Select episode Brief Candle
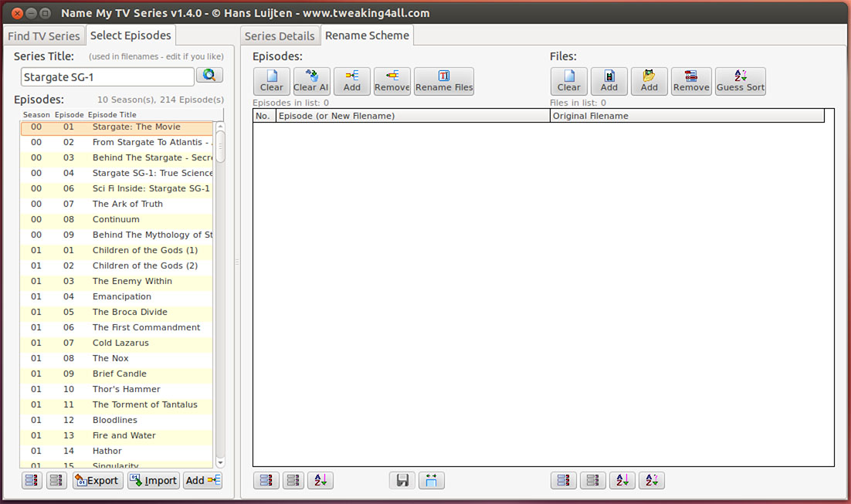 pyautogui.click(x=117, y=374)
